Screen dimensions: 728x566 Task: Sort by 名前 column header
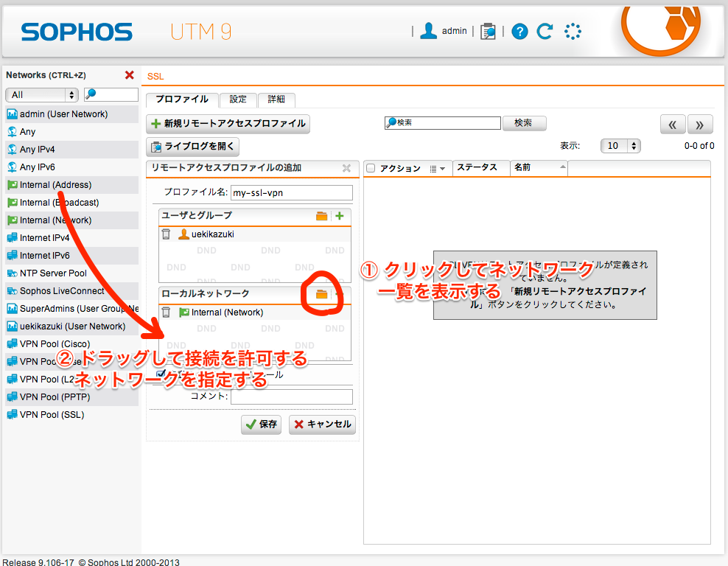(x=539, y=167)
